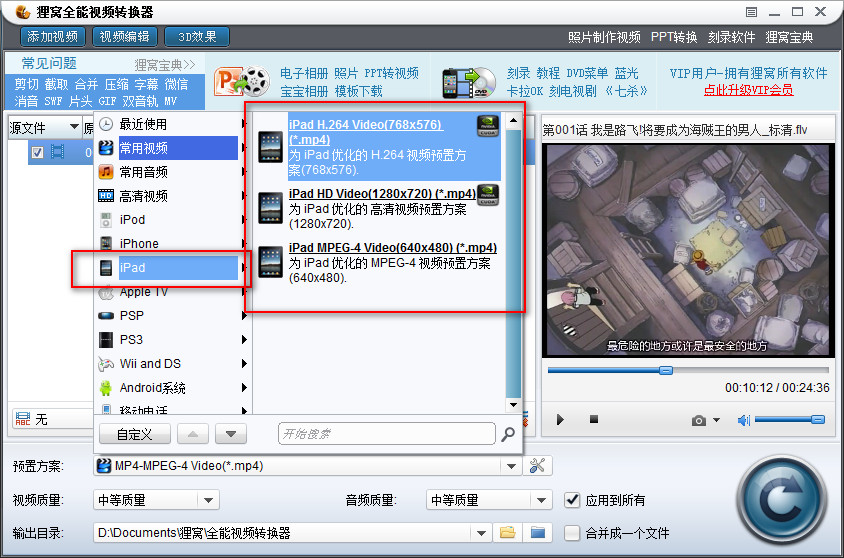Enable 合并成一个文件 checkbox
This screenshot has width=844, height=558.
tap(572, 533)
